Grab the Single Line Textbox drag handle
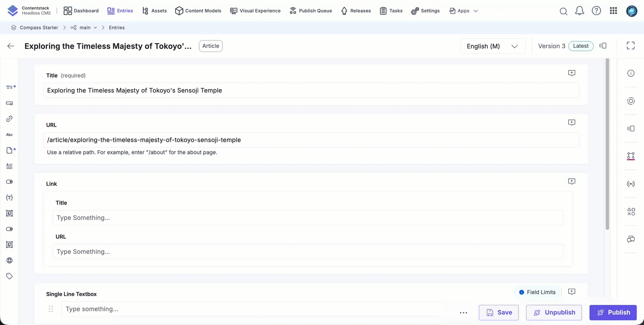The width and height of the screenshot is (644, 325). (x=51, y=309)
